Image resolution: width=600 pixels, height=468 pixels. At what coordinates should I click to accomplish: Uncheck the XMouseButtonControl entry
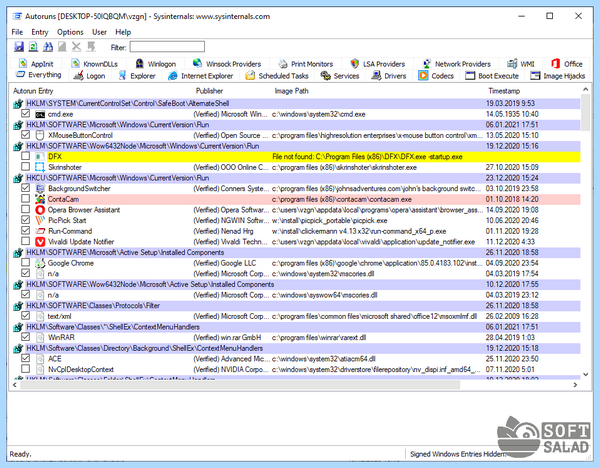(26, 135)
